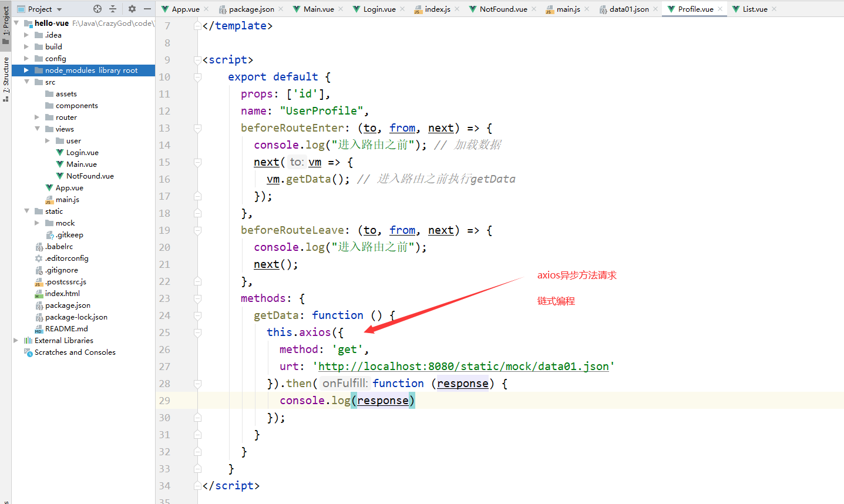Collapse the static folder

[26, 211]
